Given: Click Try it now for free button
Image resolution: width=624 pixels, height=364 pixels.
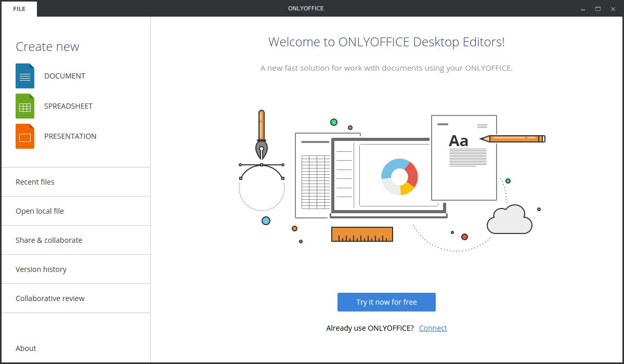Looking at the screenshot, I should [x=386, y=302].
